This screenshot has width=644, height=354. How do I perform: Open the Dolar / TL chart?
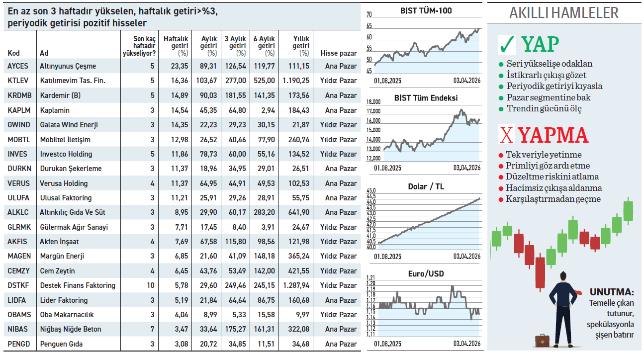[x=426, y=220]
